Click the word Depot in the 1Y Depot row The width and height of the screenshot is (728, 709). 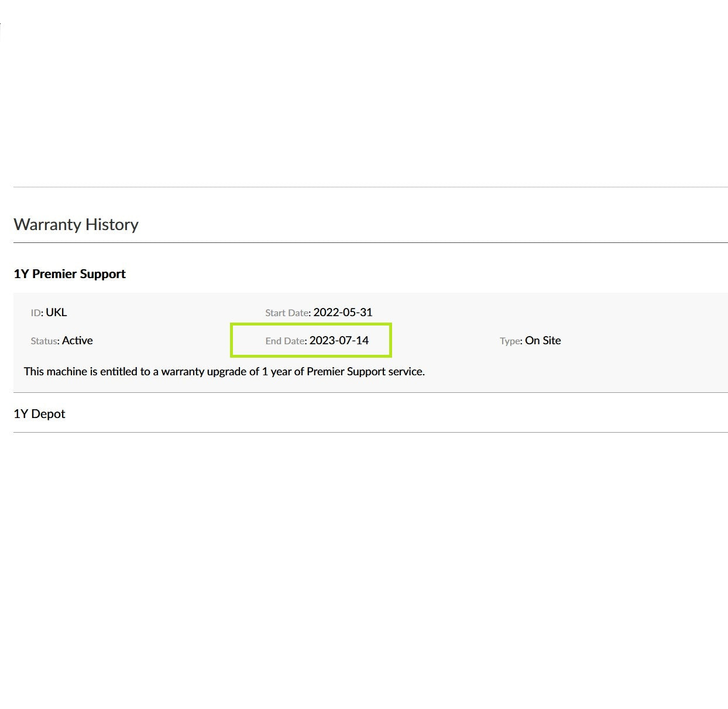[48, 414]
